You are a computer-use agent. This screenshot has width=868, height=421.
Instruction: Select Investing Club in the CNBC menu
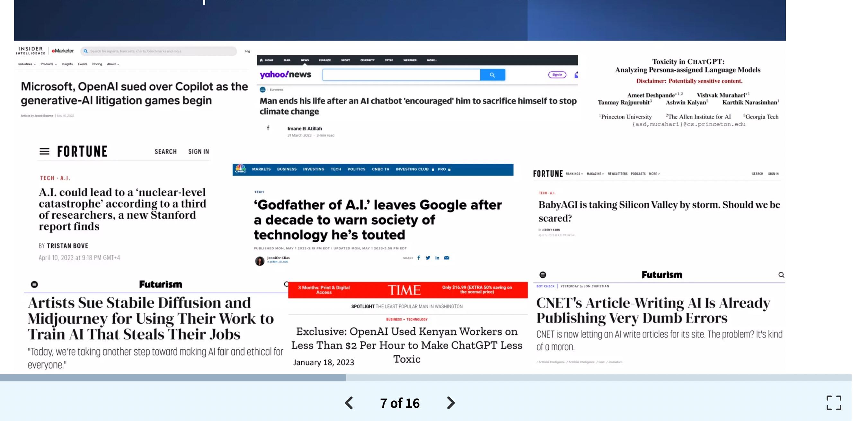click(412, 169)
